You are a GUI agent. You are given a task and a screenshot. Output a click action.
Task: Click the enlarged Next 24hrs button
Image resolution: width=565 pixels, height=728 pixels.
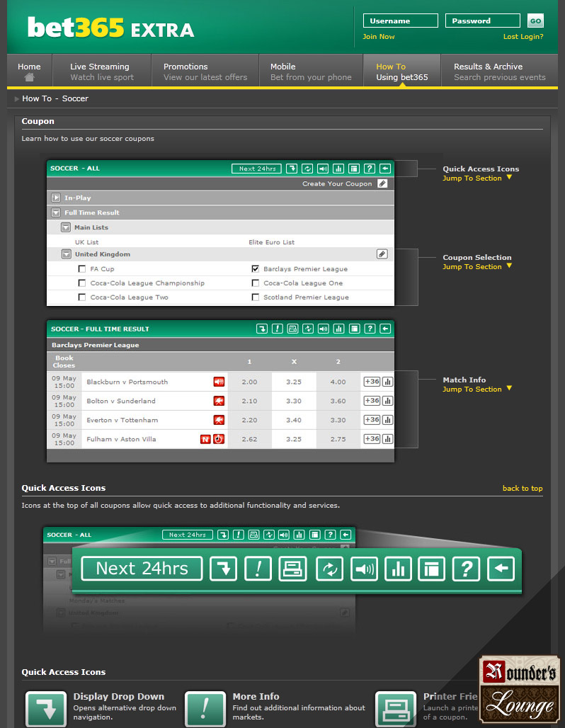click(142, 569)
